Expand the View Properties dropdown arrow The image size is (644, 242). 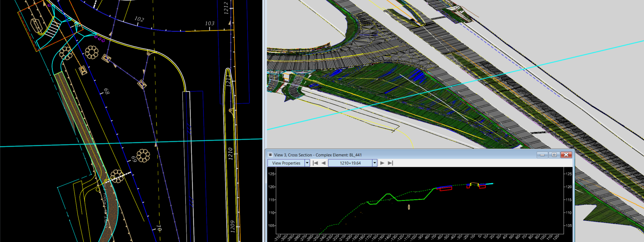click(307, 163)
